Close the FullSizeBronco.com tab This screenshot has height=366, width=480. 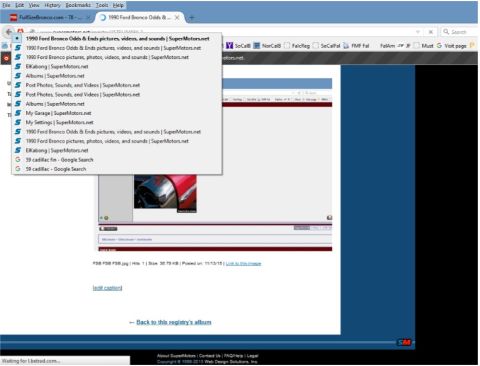[x=88, y=17]
